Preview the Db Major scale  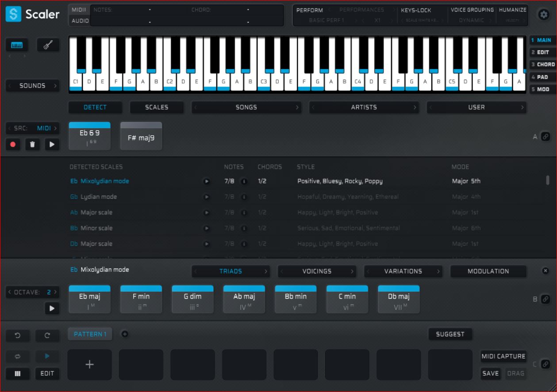pos(206,244)
